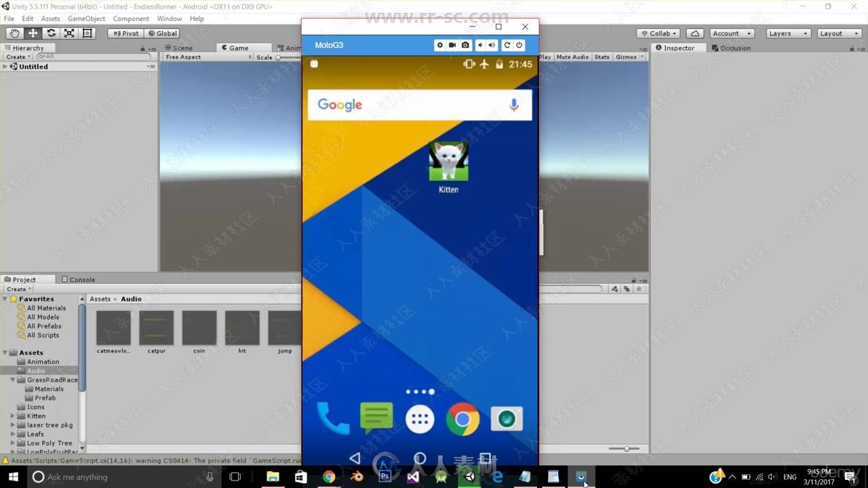868x488 pixels.
Task: Open the Assets menu
Action: coord(51,19)
